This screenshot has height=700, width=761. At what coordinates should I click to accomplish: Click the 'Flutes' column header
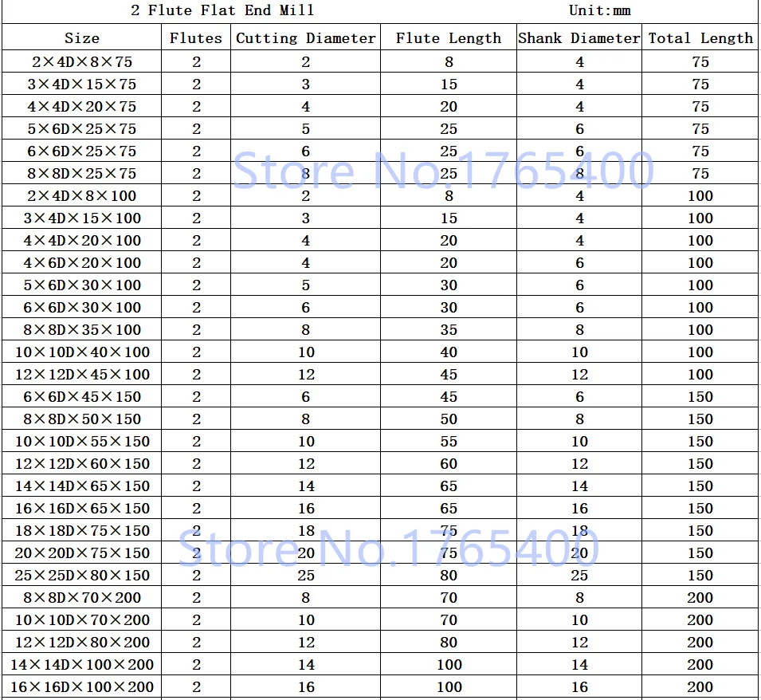[x=195, y=37]
